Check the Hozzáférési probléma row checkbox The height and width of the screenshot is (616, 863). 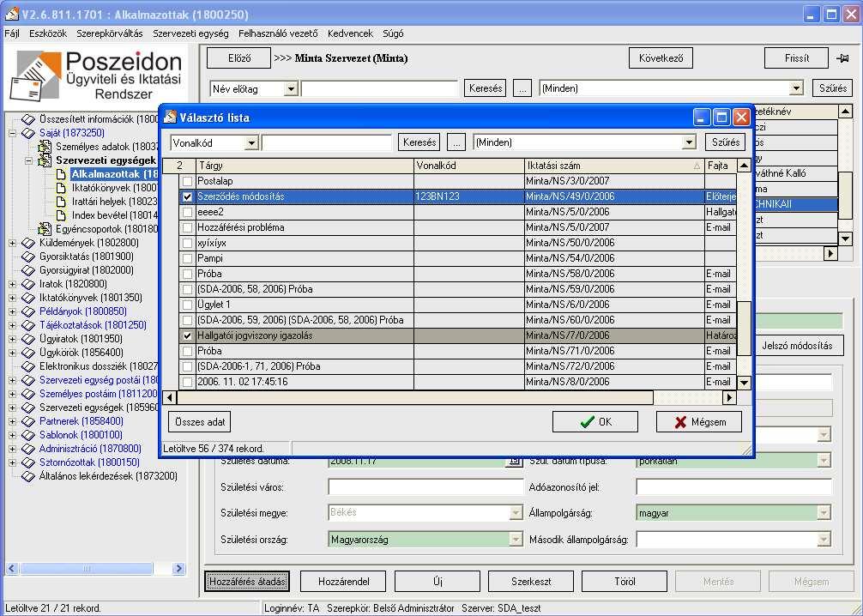click(188, 227)
